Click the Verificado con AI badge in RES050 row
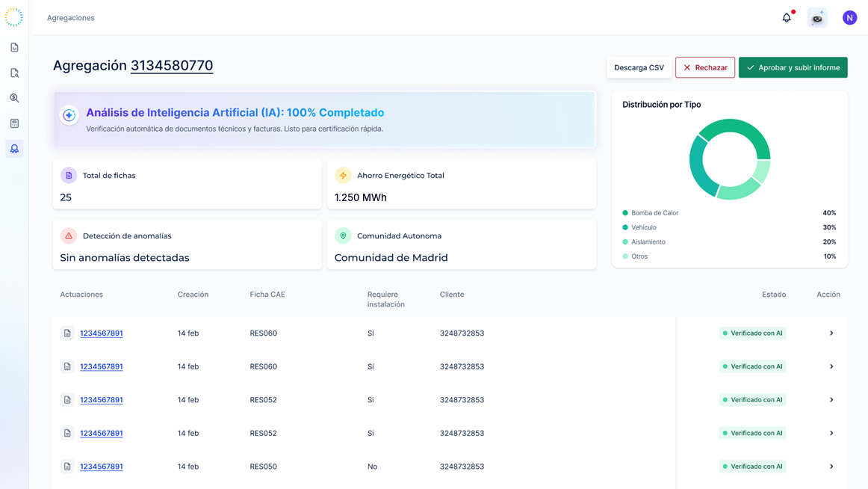The height and width of the screenshot is (489, 868). click(x=752, y=467)
